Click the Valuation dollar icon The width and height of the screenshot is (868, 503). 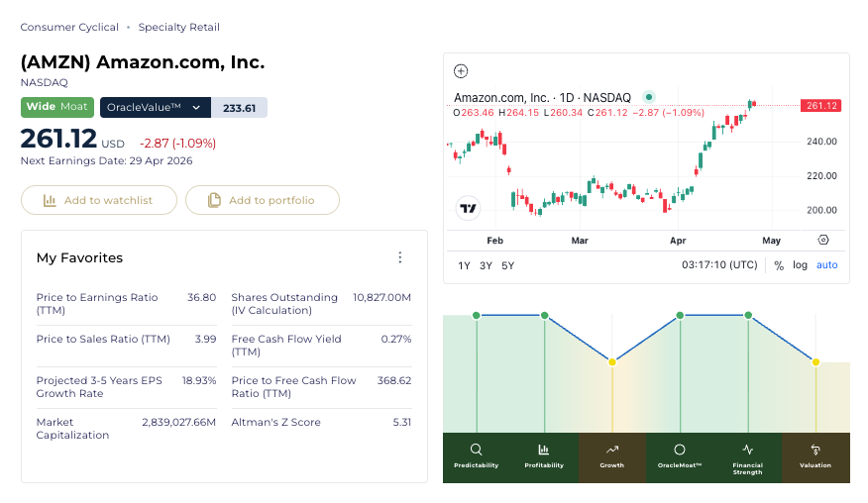point(815,450)
